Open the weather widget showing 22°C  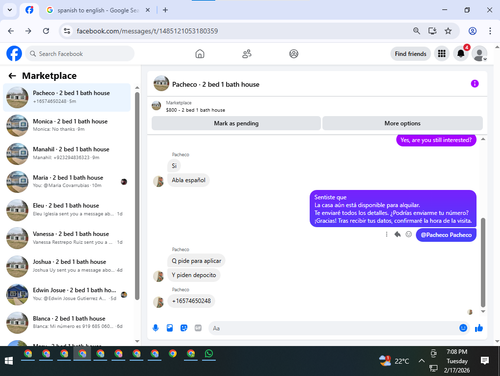coord(394,361)
